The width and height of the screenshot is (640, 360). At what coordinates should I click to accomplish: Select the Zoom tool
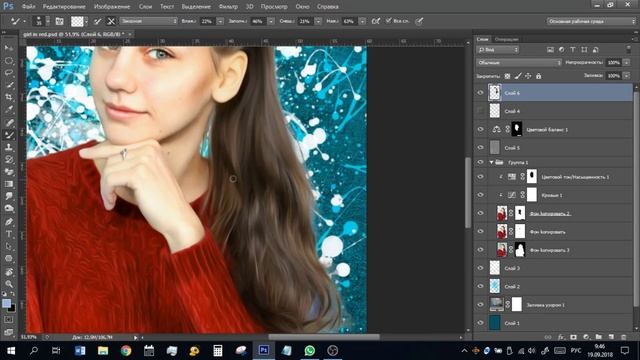[9, 284]
